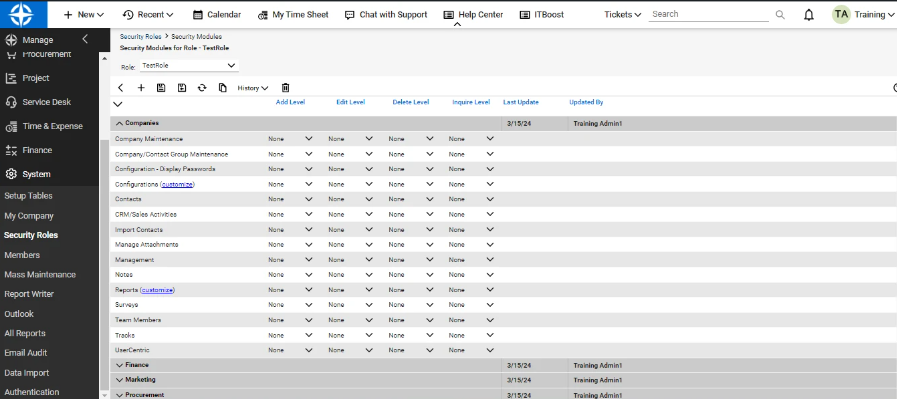Expand the Procurement section
The width and height of the screenshot is (897, 399).
coord(120,394)
